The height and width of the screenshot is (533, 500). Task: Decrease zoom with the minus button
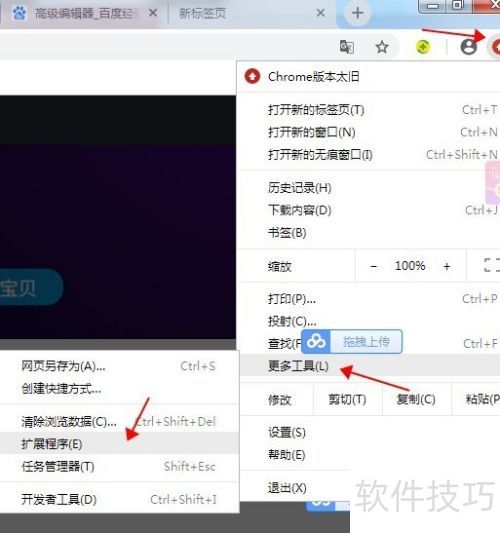tap(374, 266)
